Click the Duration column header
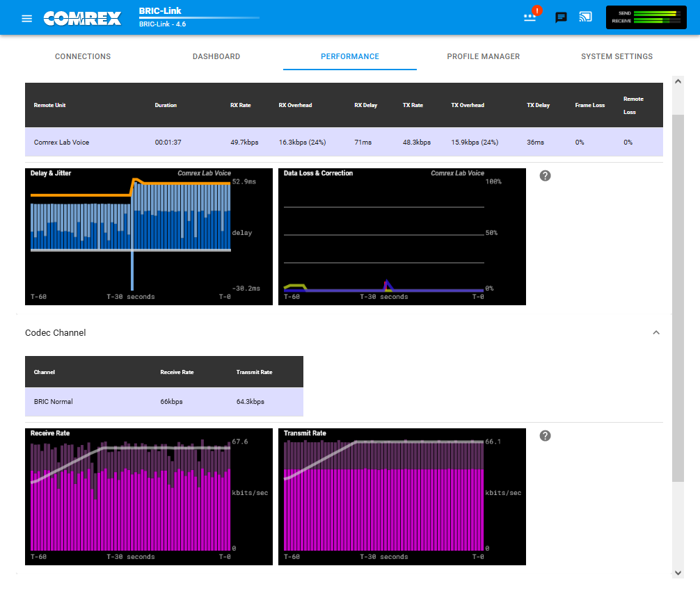This screenshot has width=700, height=607. 166,105
